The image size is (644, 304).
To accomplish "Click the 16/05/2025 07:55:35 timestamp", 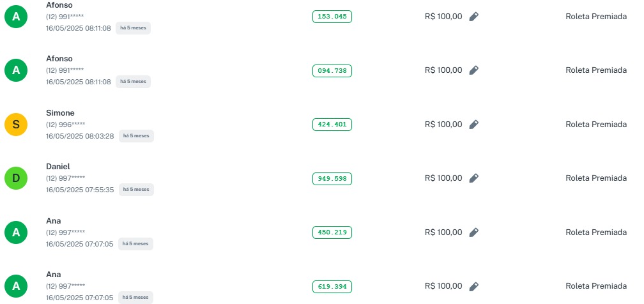I will [80, 190].
